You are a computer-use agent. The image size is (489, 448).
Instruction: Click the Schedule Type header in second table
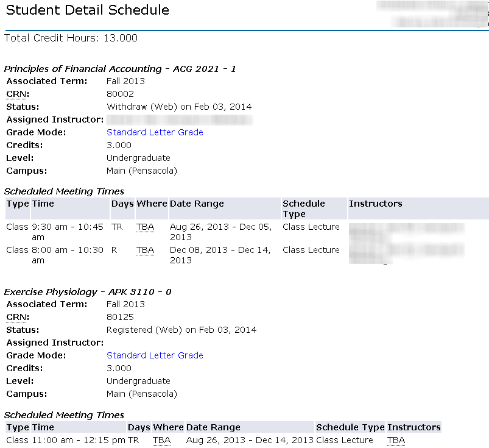click(x=350, y=427)
